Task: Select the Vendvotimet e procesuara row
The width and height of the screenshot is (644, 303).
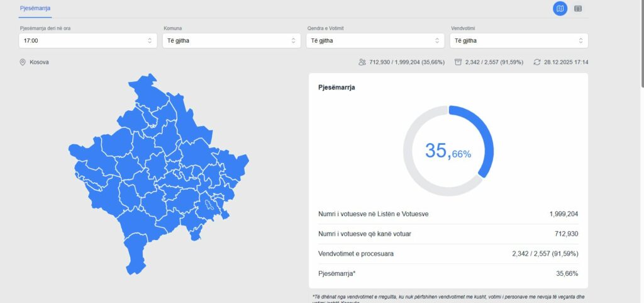Action: coord(448,253)
